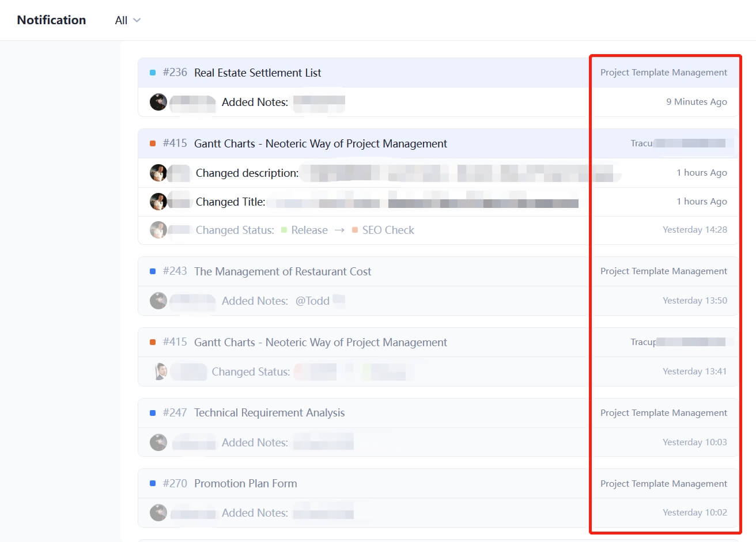
Task: Click user avatar in the #236 Added Notes row
Action: [158, 102]
